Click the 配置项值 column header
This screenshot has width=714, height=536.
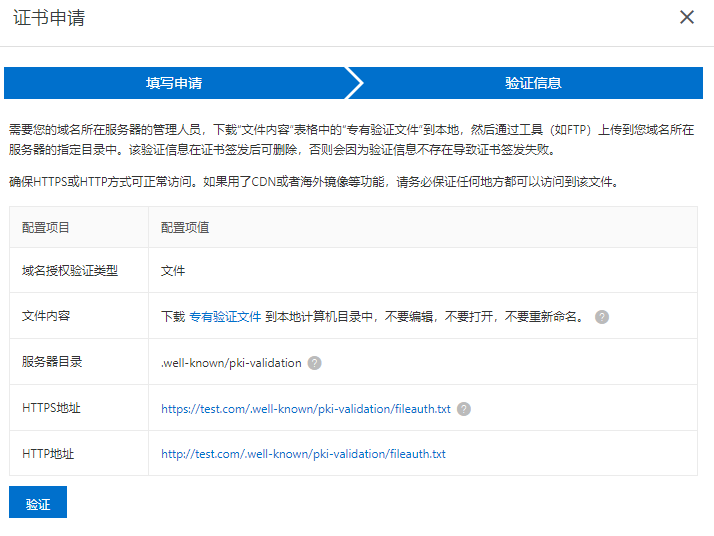[x=185, y=227]
